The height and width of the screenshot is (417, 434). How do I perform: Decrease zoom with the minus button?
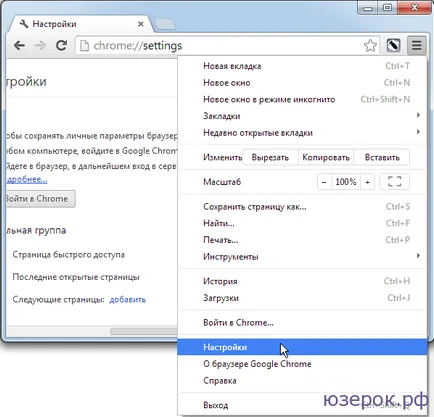pyautogui.click(x=324, y=182)
